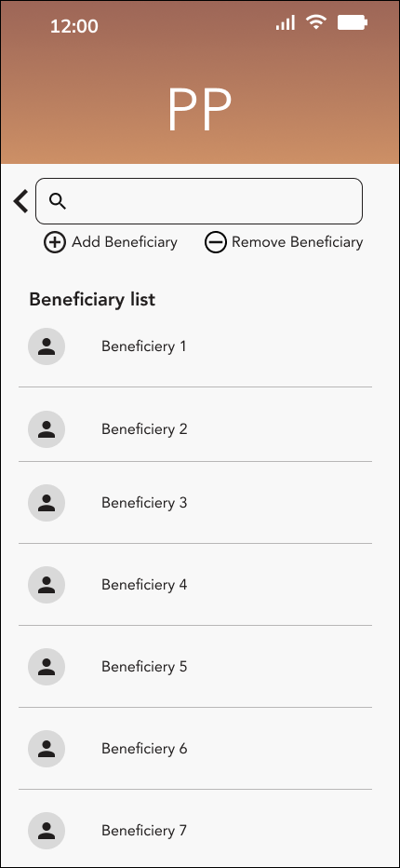Image resolution: width=400 pixels, height=868 pixels.
Task: Click the magnifier search icon
Action: click(58, 201)
